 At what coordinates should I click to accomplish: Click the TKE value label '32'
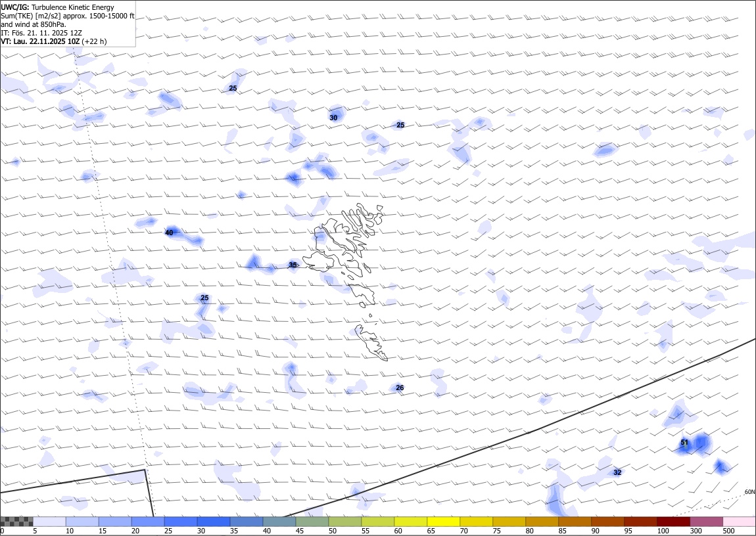[617, 472]
